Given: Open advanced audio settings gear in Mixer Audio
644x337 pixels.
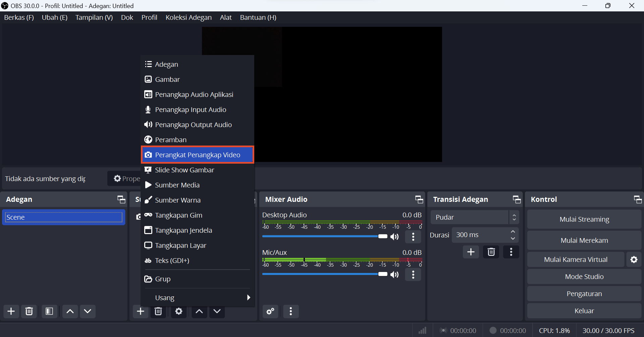Looking at the screenshot, I should (x=270, y=311).
